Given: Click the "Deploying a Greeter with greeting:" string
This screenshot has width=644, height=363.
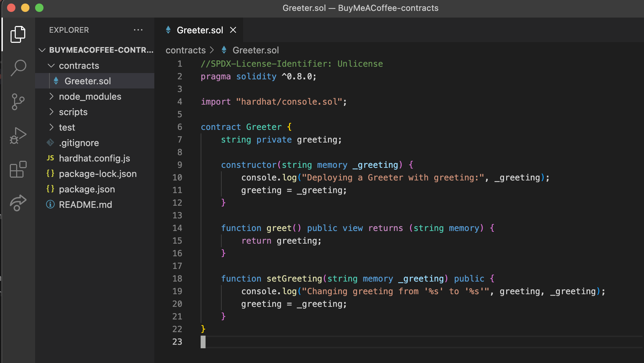Looking at the screenshot, I should [393, 178].
